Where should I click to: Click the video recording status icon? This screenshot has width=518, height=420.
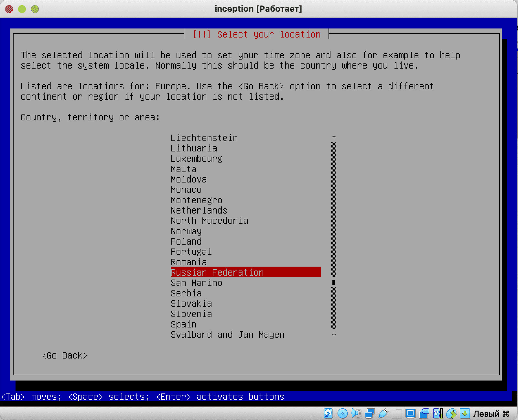(424, 413)
